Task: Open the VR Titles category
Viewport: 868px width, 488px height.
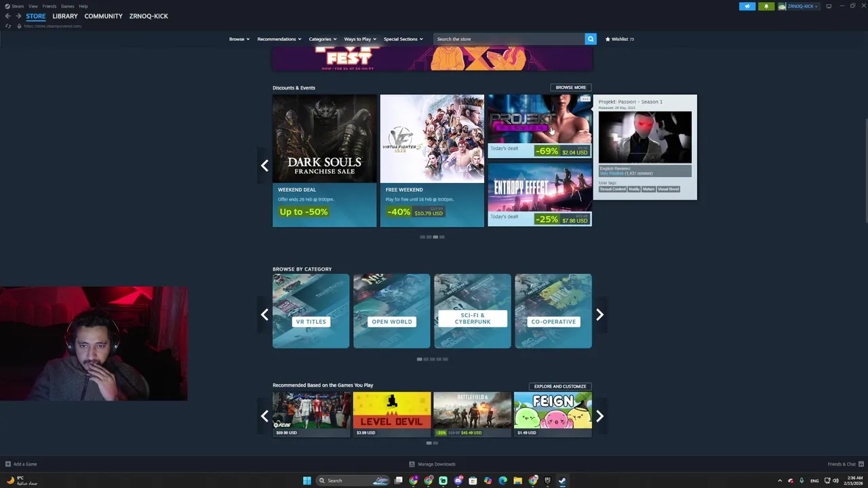Action: click(311, 311)
